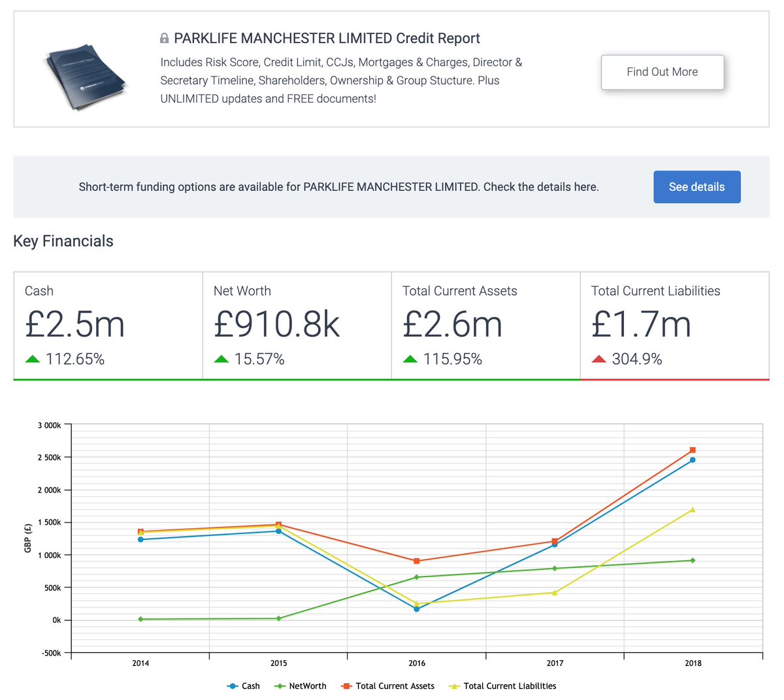Screen dimensions: 784x700
Task: Click the short-term funding options message text
Action: tap(339, 187)
